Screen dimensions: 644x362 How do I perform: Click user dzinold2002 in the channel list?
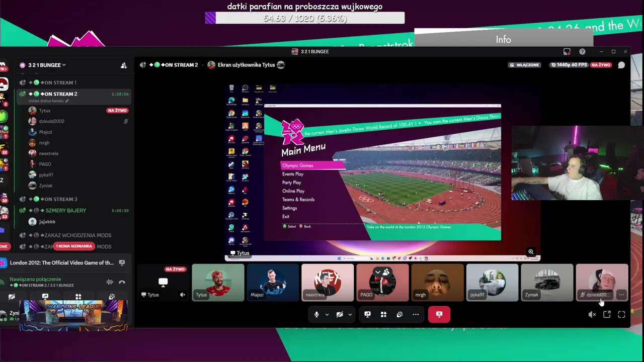52,121
